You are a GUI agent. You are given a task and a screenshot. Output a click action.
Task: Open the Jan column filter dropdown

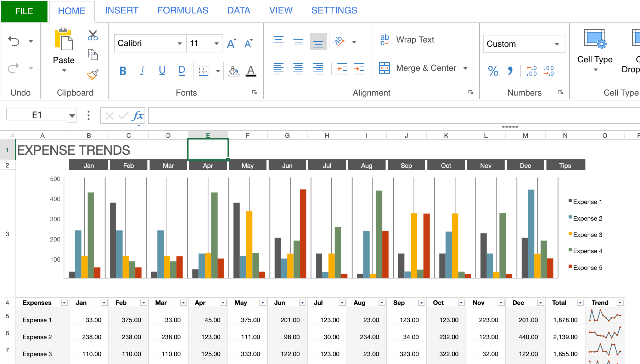click(104, 303)
